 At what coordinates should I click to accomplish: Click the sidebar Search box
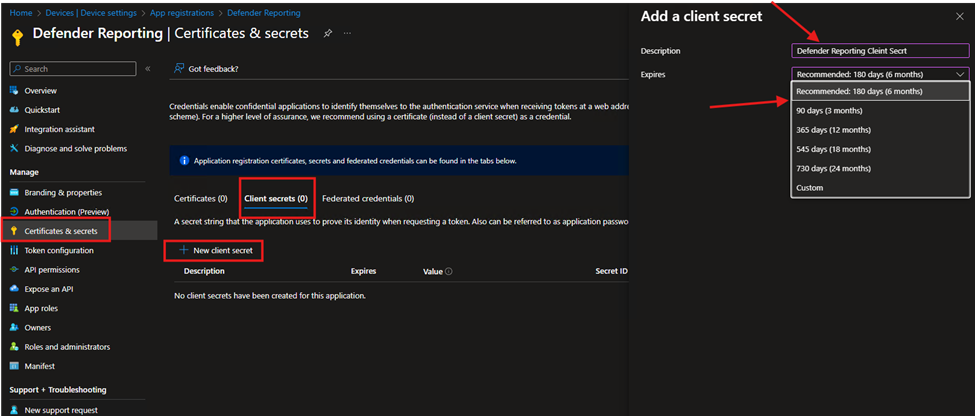click(x=72, y=69)
